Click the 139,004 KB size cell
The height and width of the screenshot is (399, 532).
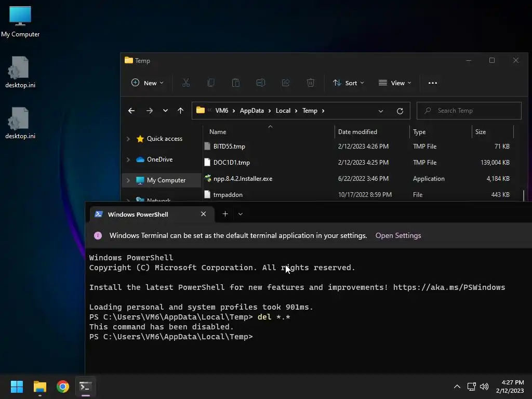(495, 163)
